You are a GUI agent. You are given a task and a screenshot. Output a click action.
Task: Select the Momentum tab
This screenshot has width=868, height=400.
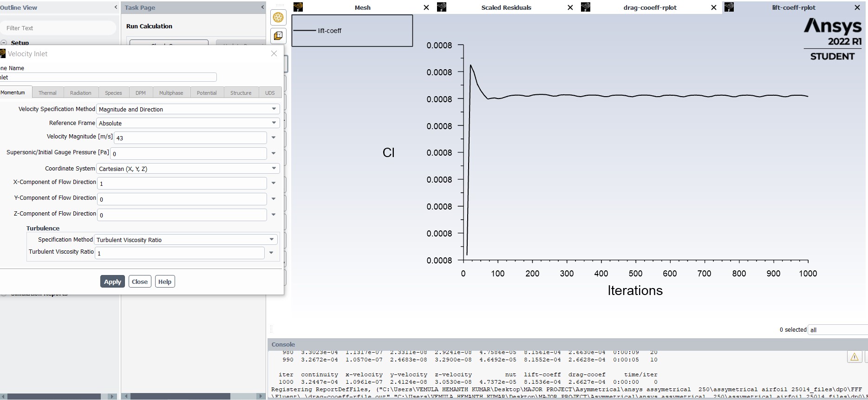(14, 92)
